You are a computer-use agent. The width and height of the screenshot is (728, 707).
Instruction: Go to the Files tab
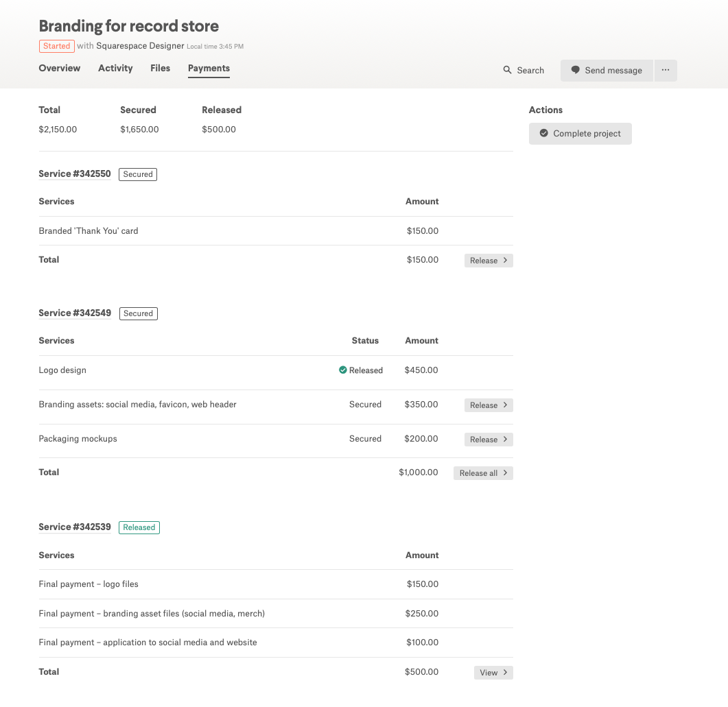(x=160, y=68)
